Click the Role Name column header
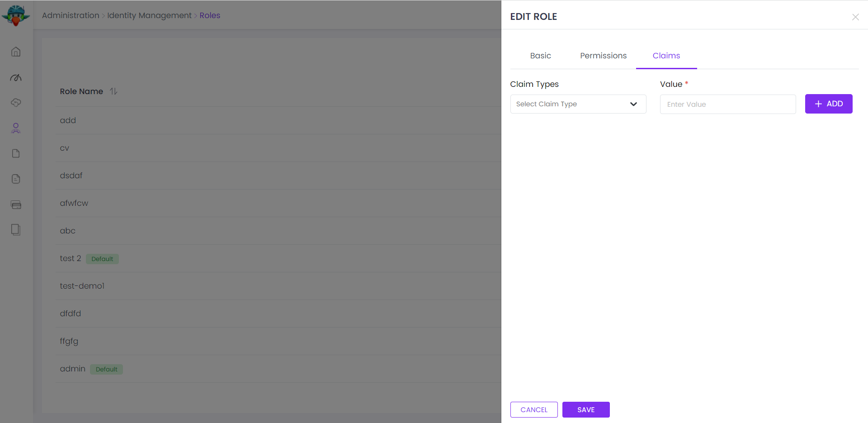 coord(81,91)
